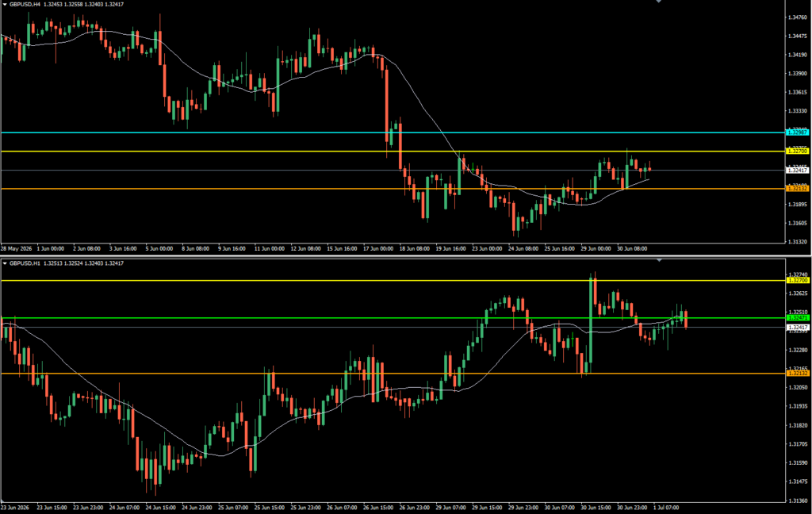
Task: Click the 23 Jun 00:00 time axis label
Action: coord(487,249)
